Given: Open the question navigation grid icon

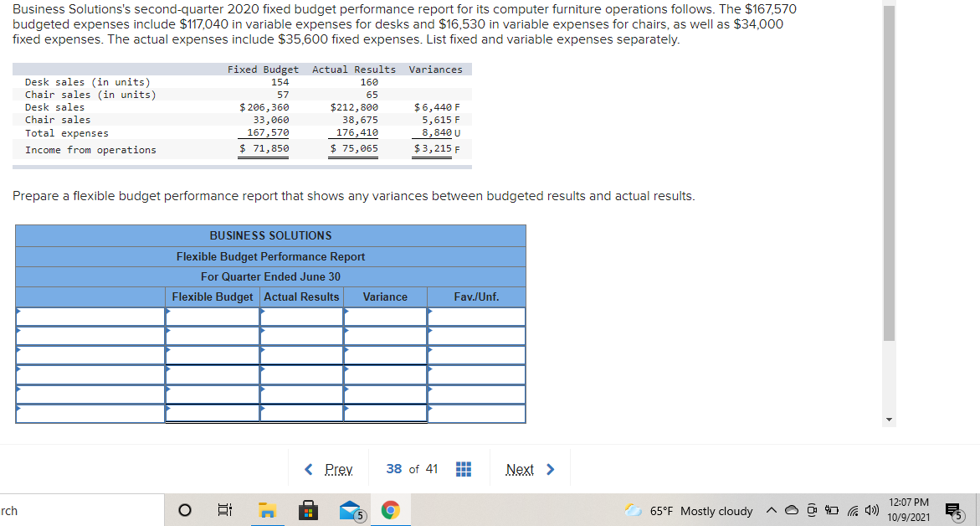Looking at the screenshot, I should tap(463, 469).
